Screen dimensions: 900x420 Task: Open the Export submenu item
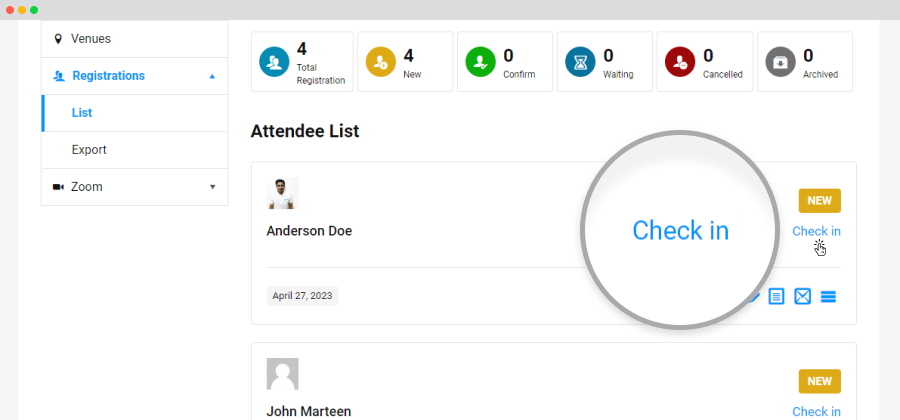click(134, 150)
